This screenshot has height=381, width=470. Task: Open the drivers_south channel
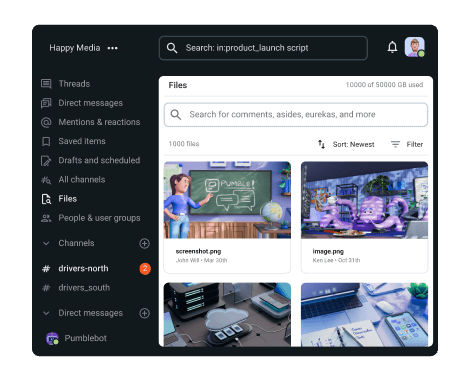point(76,288)
